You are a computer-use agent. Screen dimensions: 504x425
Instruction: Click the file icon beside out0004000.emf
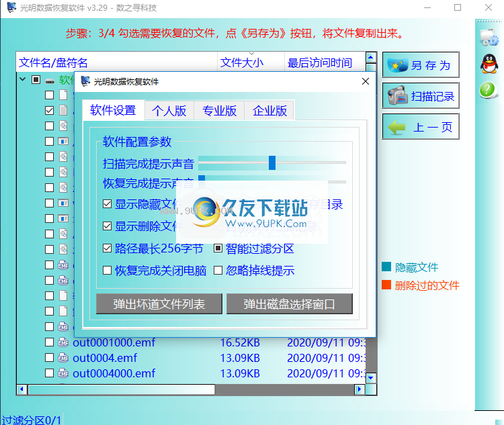point(63,373)
